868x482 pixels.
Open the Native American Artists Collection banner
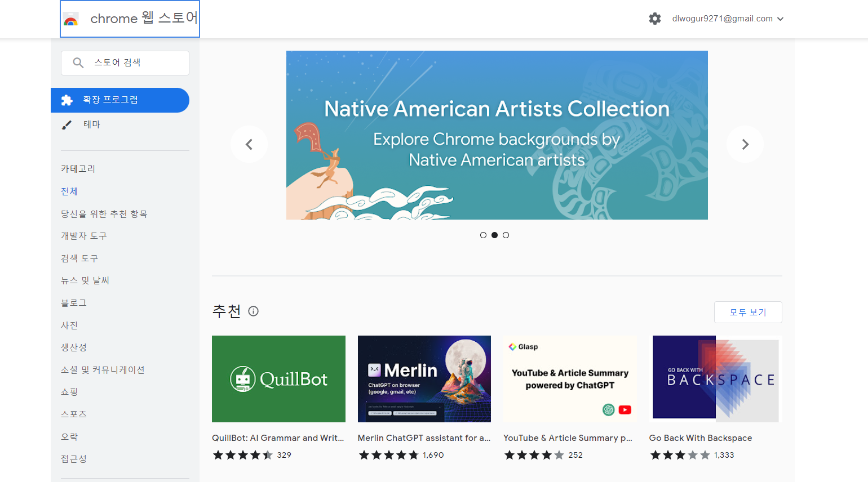tap(497, 135)
